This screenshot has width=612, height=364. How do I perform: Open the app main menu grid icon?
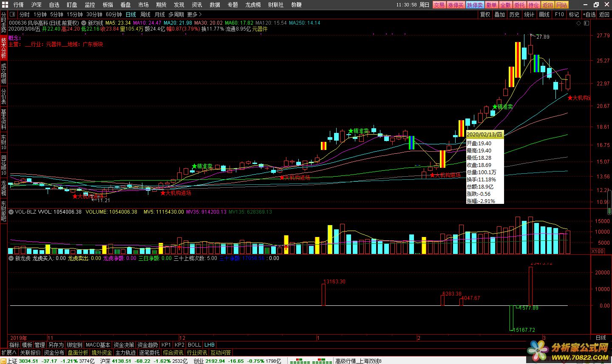click(x=5, y=5)
